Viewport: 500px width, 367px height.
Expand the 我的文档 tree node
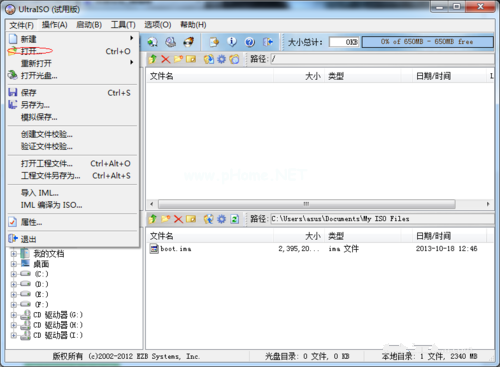point(14,254)
